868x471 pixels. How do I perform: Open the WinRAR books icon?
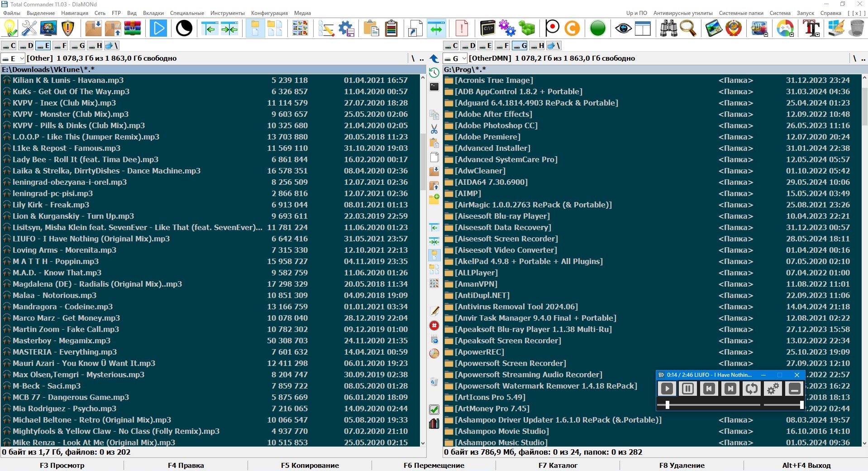(x=132, y=28)
